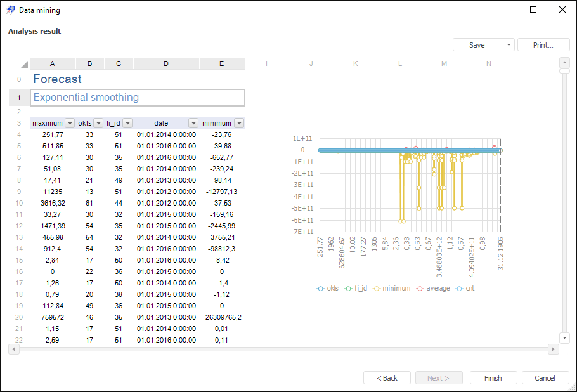577x392 pixels.
Task: Click the Exponential smoothing cell
Action: [x=138, y=98]
